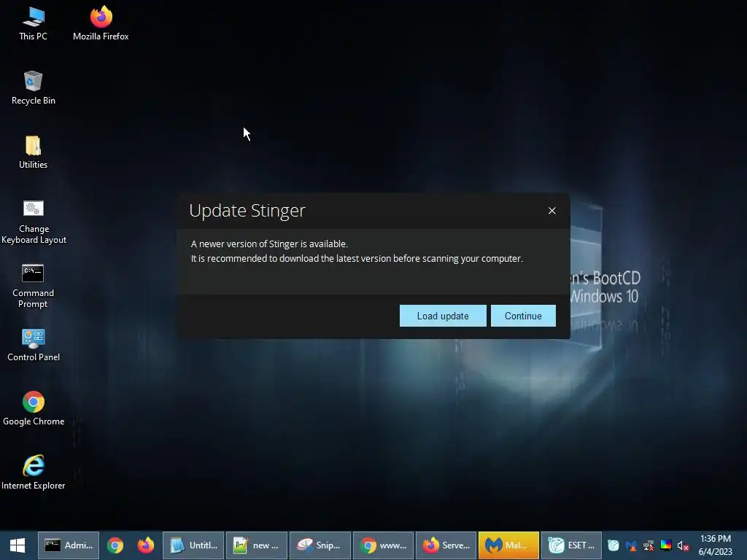Click the muted volume tray icon
The image size is (747, 560).
click(683, 545)
